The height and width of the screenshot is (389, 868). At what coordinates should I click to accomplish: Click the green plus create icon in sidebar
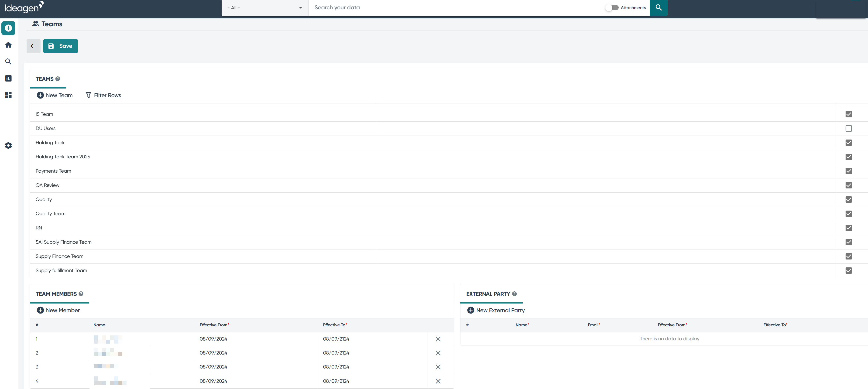[x=8, y=28]
